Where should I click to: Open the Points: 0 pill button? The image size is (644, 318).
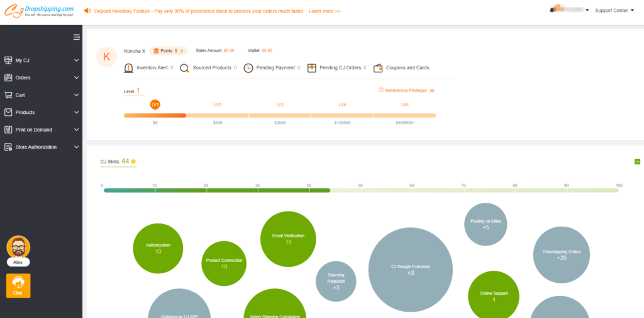(168, 51)
